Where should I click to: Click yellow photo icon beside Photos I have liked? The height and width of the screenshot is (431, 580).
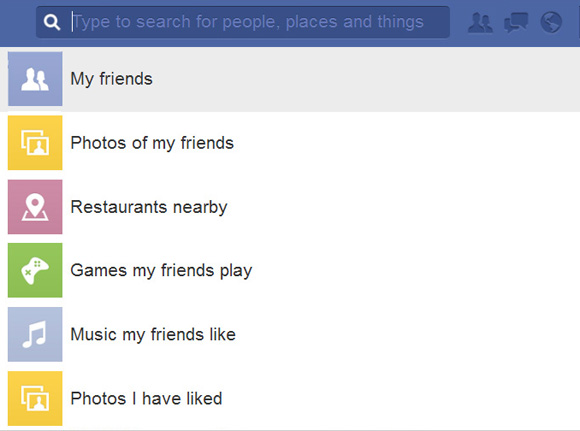[x=35, y=398]
